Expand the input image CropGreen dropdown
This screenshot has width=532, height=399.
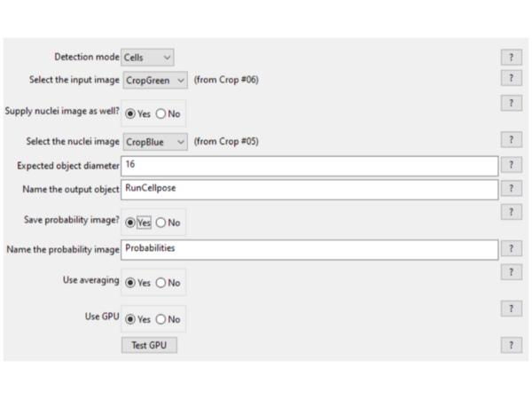pos(154,81)
